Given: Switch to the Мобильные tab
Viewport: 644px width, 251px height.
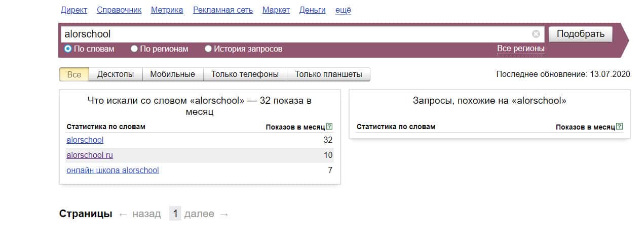Looking at the screenshot, I should click(x=172, y=74).
